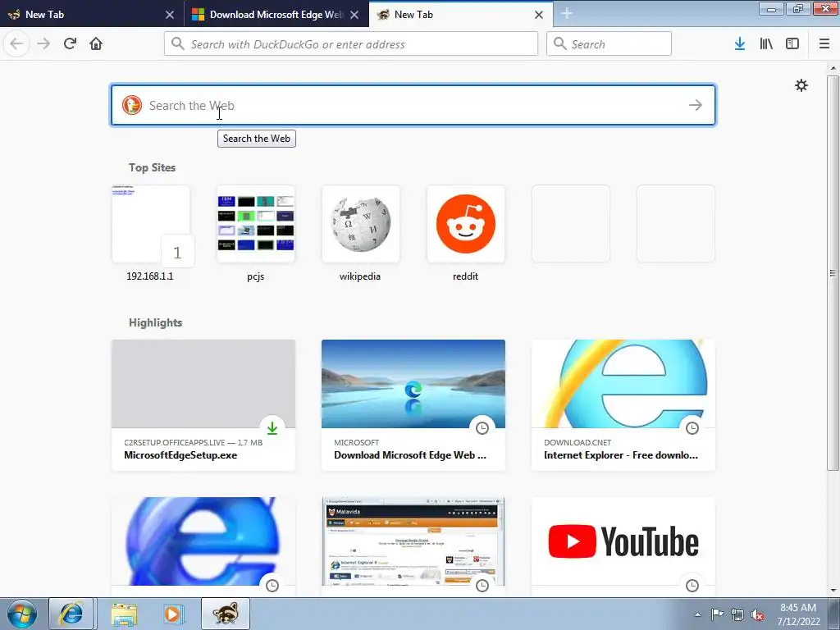Toggle the sidebar view icon
Viewport: 840px width, 630px height.
pos(792,44)
